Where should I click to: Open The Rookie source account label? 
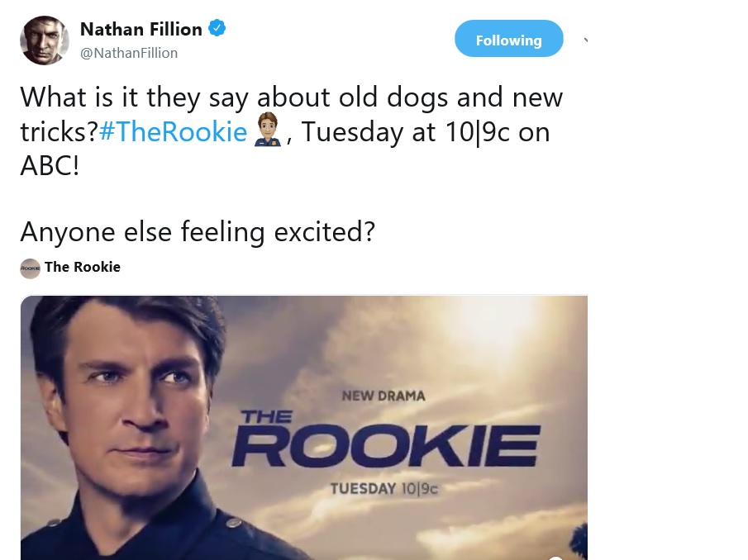point(83,267)
